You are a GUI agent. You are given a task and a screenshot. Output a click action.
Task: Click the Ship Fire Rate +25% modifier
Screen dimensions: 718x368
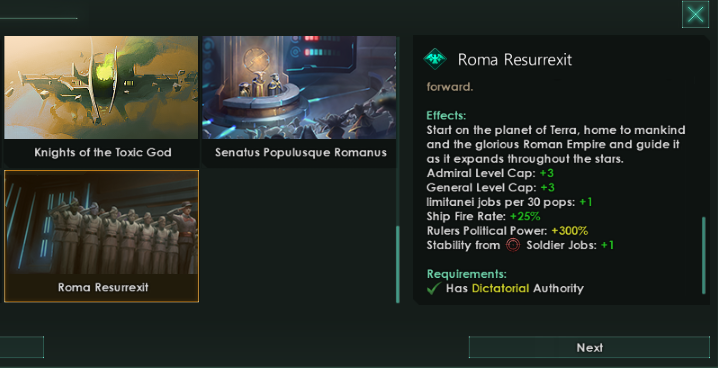click(x=484, y=216)
